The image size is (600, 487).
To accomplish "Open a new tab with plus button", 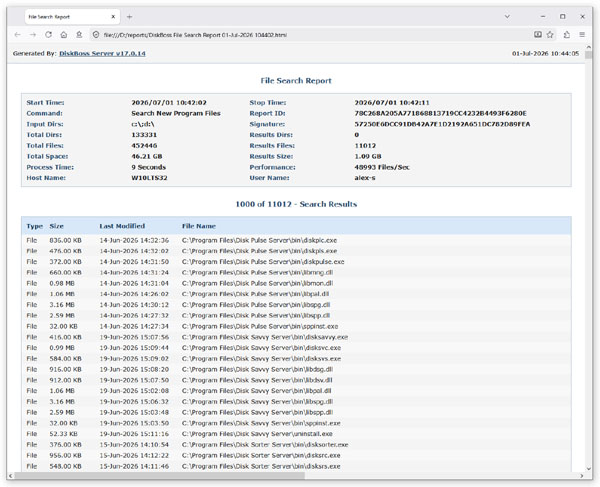I will (x=129, y=17).
